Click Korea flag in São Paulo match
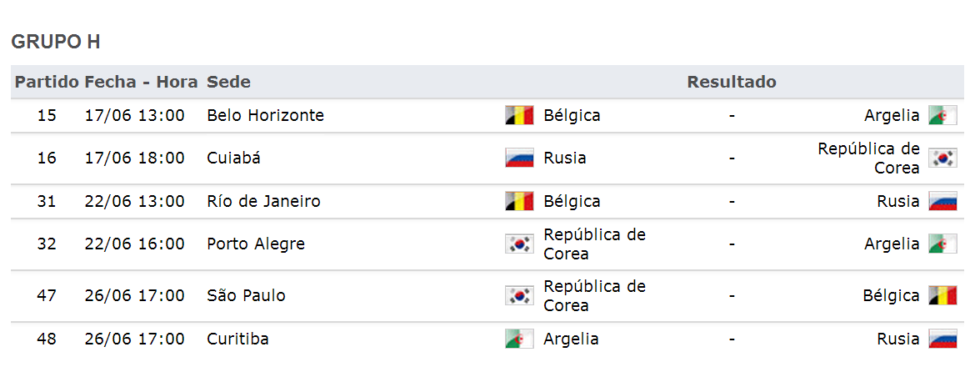This screenshot has width=980, height=367. click(x=519, y=295)
